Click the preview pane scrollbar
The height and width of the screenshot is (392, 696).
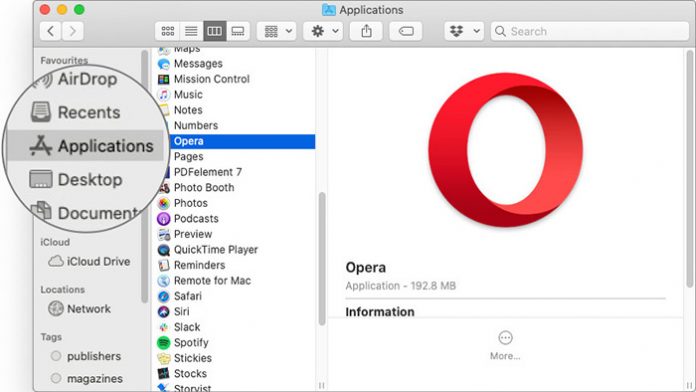(689, 169)
